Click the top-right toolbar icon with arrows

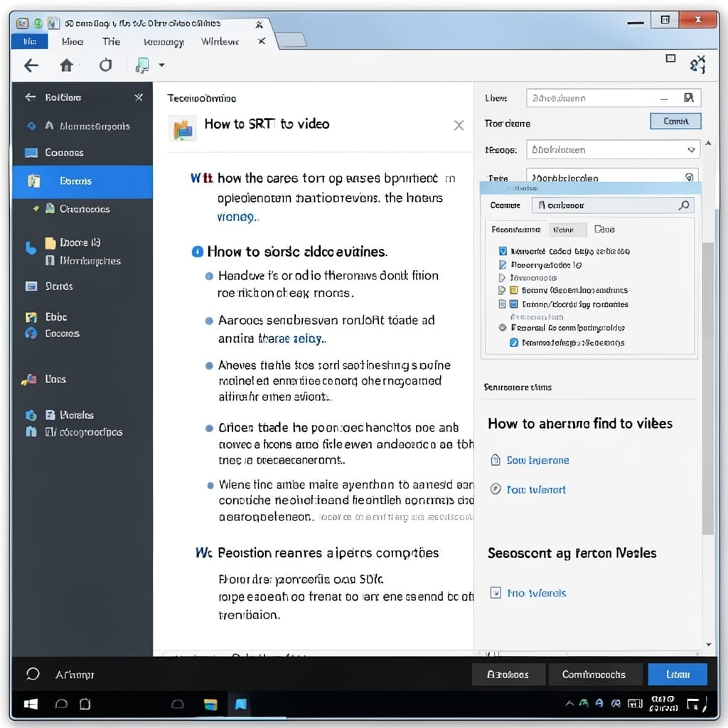pos(698,64)
